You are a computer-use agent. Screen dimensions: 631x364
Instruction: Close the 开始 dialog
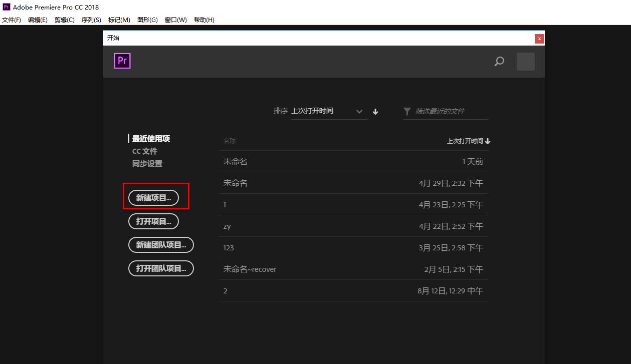pyautogui.click(x=539, y=38)
